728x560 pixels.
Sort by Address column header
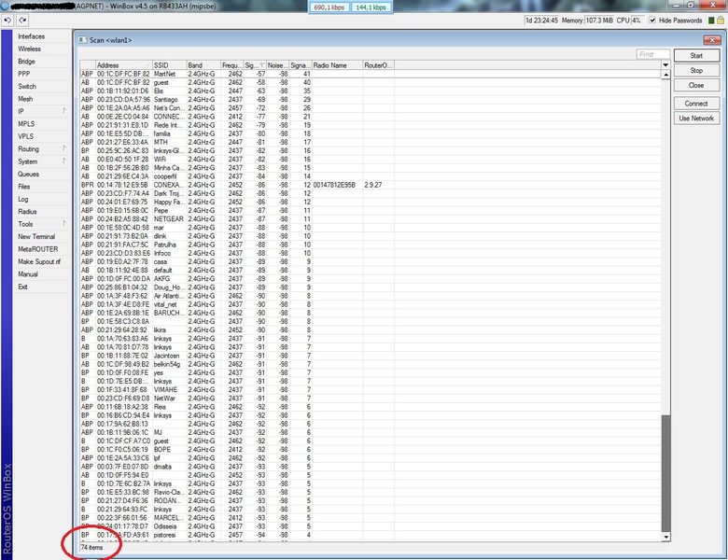pyautogui.click(x=124, y=65)
